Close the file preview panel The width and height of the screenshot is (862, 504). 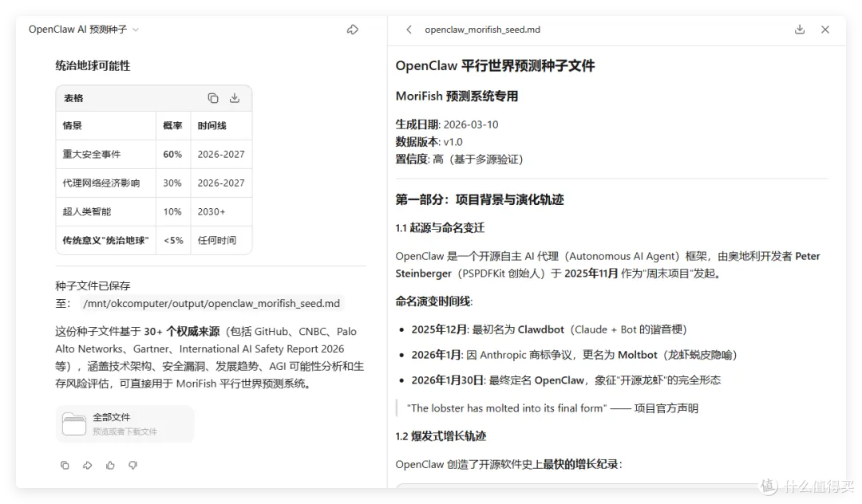pyautogui.click(x=825, y=30)
